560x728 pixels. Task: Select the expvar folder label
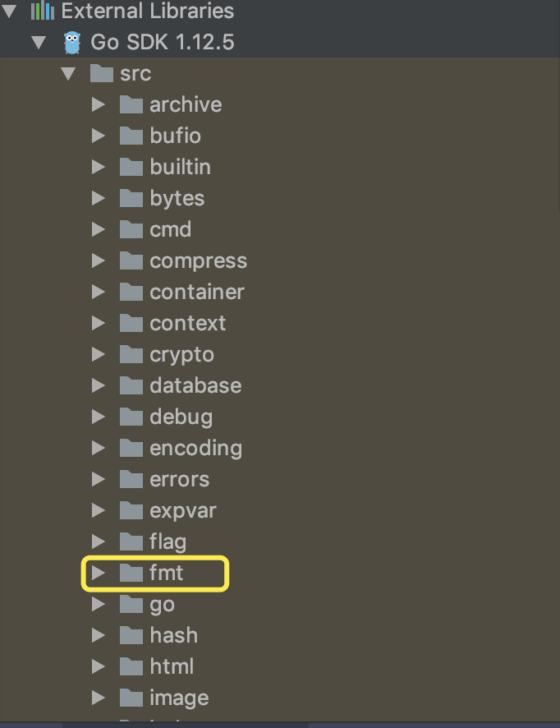pos(182,511)
